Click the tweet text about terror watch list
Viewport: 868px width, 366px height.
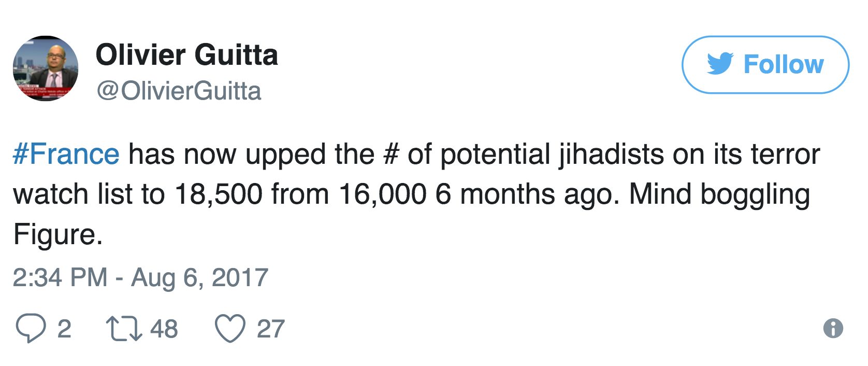[x=414, y=194]
